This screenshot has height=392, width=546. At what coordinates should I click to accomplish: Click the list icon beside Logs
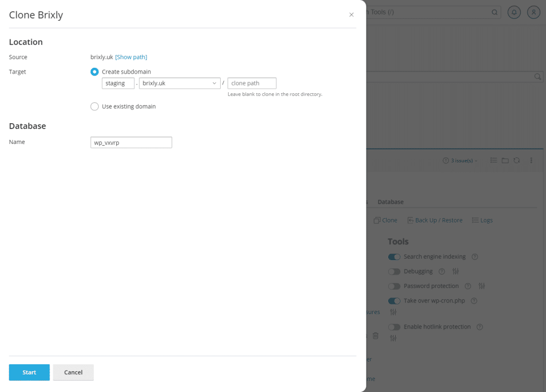(x=475, y=220)
